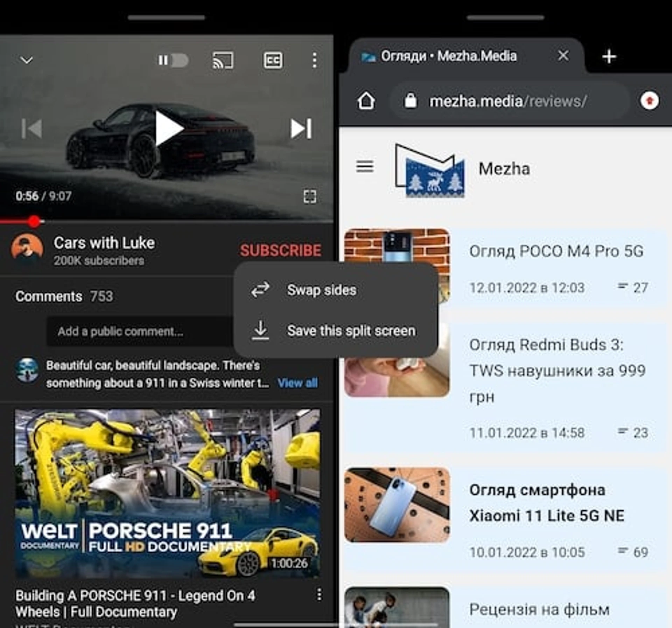The height and width of the screenshot is (628, 672).
Task: Open the Огляд POCO M4 Pro 5G article
Action: point(556,251)
